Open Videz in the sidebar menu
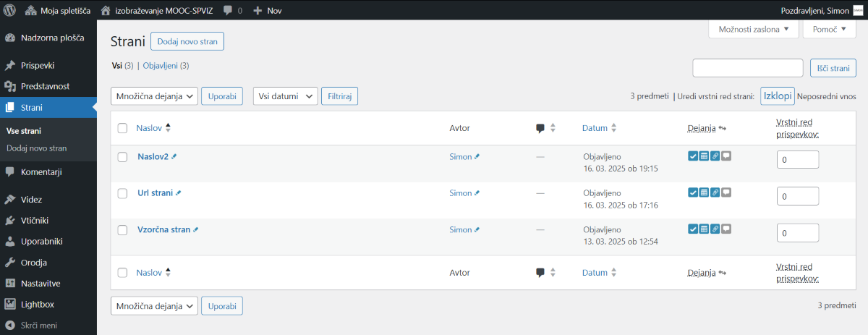The height and width of the screenshot is (335, 868). tap(32, 199)
